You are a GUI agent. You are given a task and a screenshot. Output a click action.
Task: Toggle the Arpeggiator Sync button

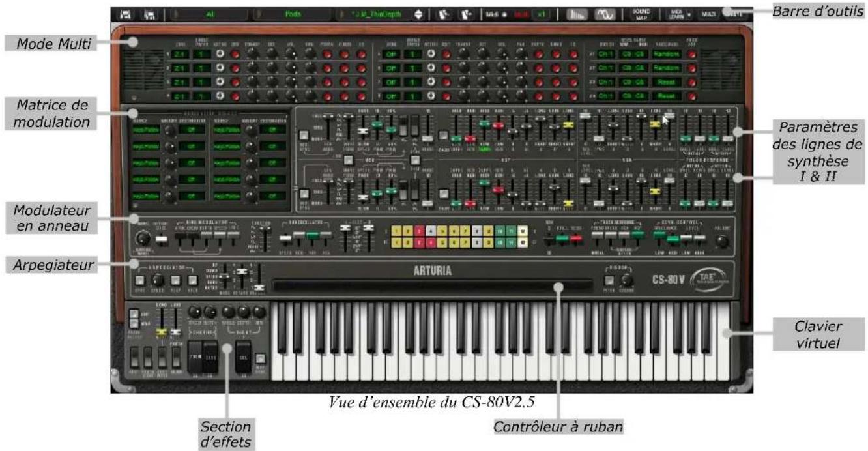141,280
